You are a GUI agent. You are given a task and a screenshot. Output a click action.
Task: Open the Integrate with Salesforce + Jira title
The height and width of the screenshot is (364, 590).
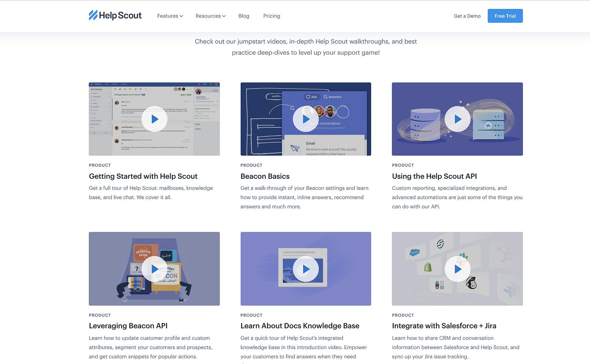[x=444, y=326]
